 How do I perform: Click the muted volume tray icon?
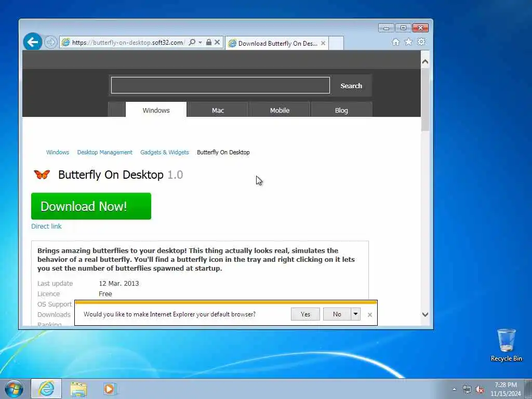[x=480, y=389]
